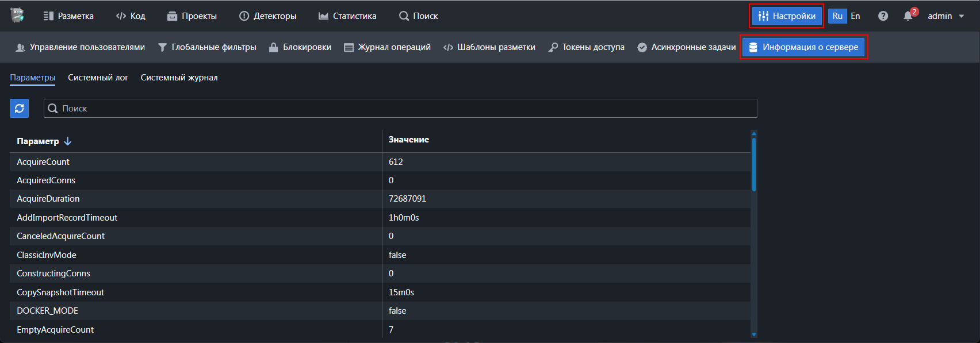The height and width of the screenshot is (343, 980).
Task: Open Детекторы in the top menu
Action: coord(268,16)
